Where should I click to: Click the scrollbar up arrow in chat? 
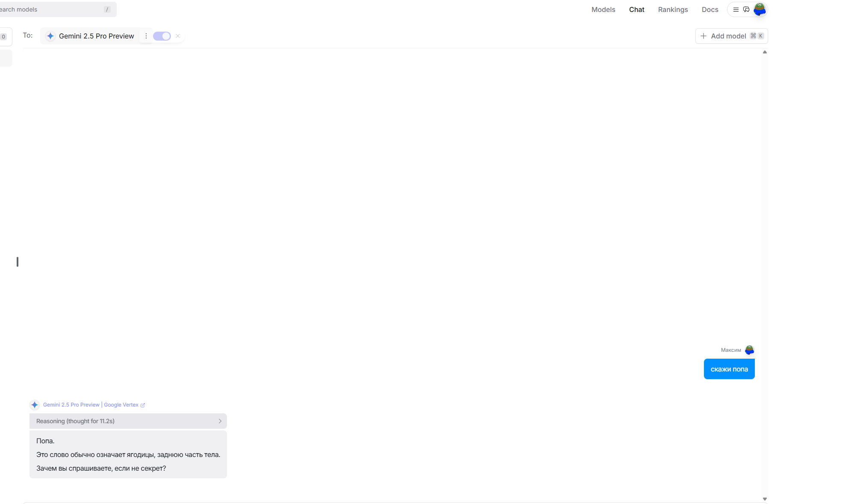click(x=765, y=52)
